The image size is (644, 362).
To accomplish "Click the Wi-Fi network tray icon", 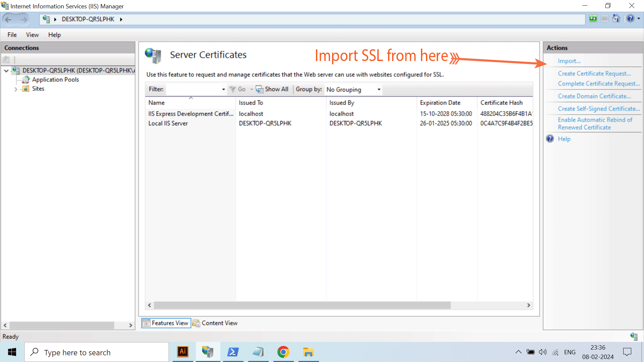I will point(555,352).
